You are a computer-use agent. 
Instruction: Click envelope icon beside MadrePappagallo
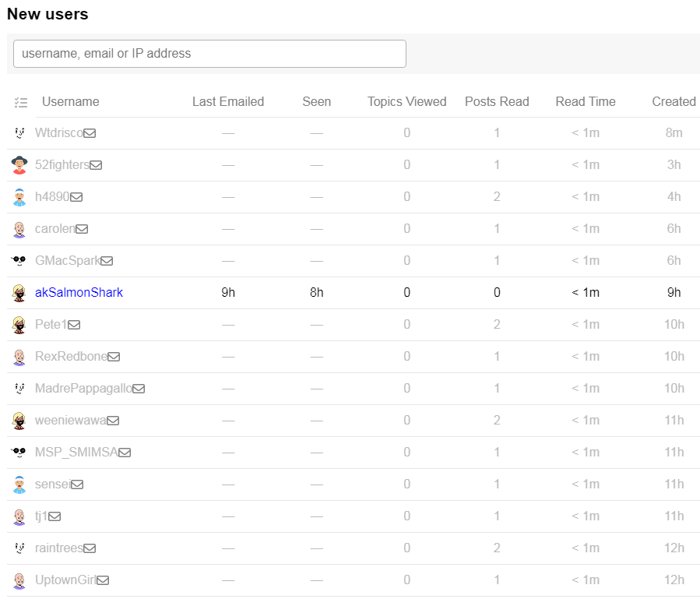(x=139, y=389)
